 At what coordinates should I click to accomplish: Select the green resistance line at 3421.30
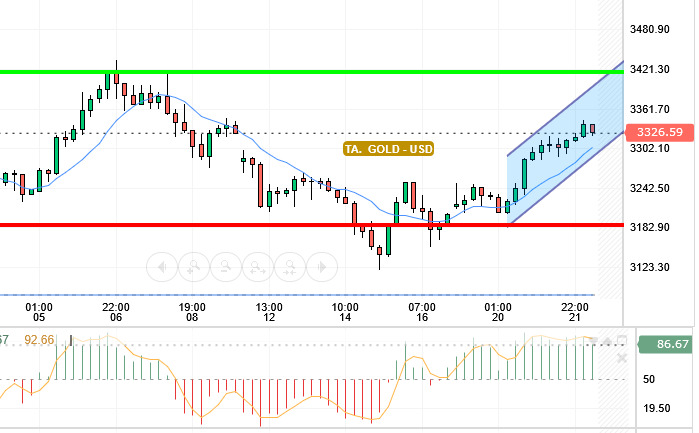[312, 72]
